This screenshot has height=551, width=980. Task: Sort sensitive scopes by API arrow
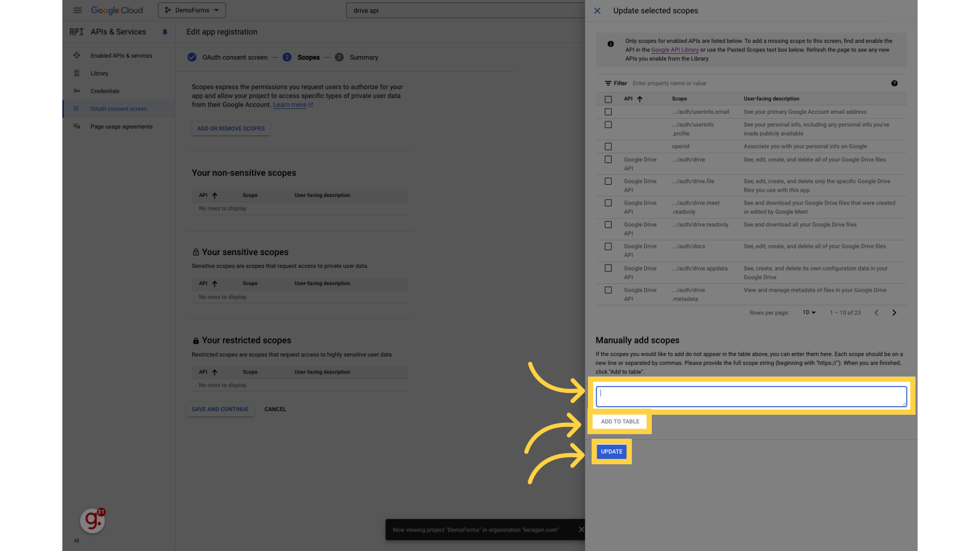coord(215,284)
